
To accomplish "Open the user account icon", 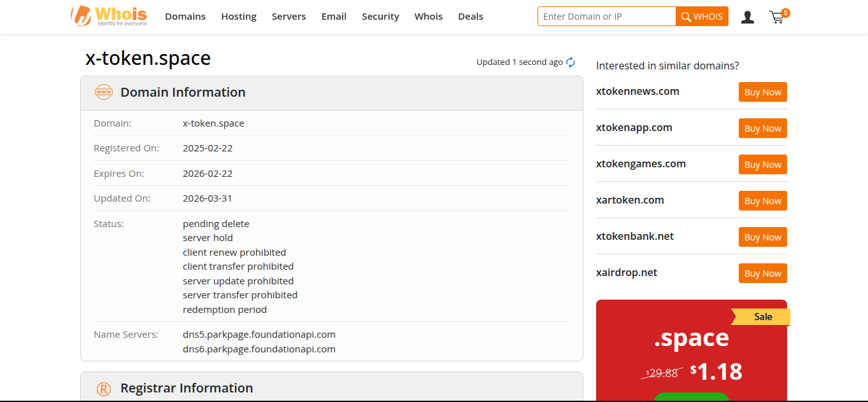I will [x=748, y=17].
